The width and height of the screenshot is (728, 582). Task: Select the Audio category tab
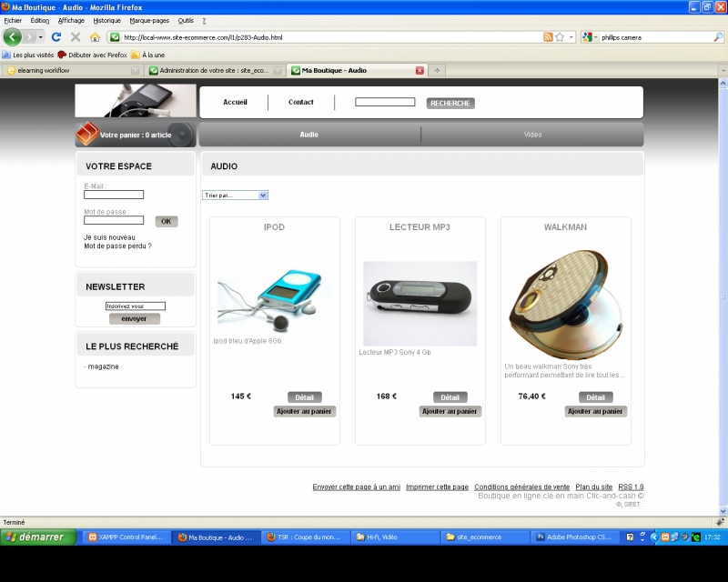pos(309,135)
